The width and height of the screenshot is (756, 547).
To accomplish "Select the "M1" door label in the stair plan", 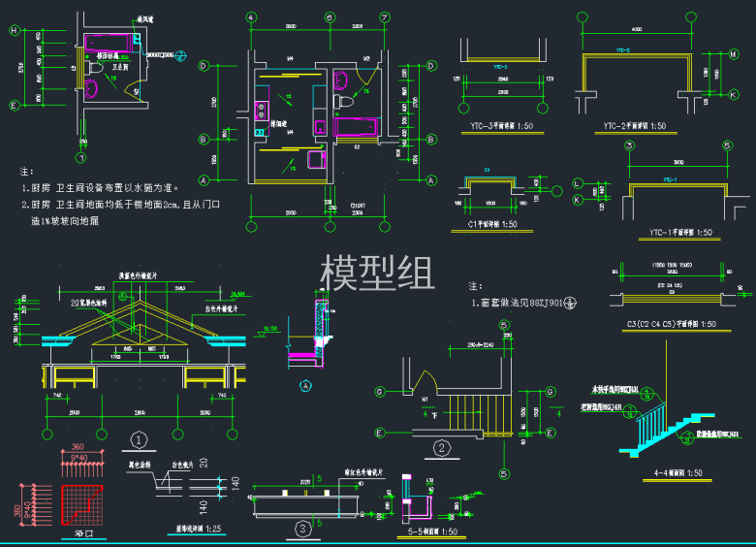I will (425, 400).
